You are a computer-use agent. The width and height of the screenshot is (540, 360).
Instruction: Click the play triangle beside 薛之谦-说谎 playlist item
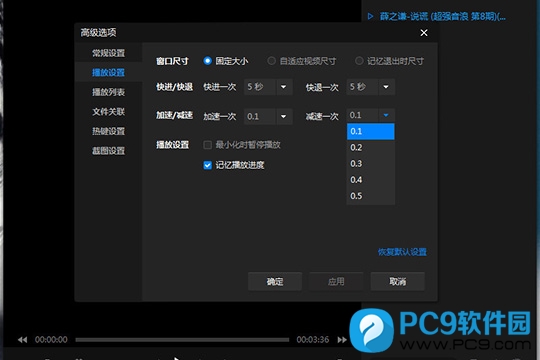pos(370,16)
